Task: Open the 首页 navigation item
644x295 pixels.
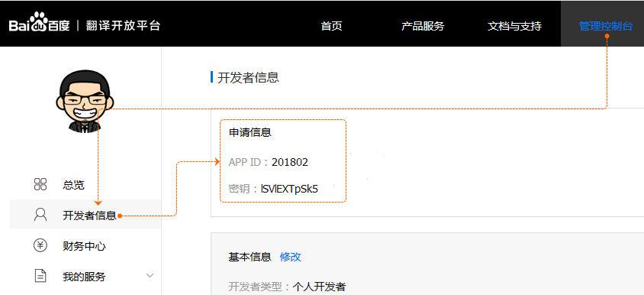Action: pyautogui.click(x=331, y=26)
